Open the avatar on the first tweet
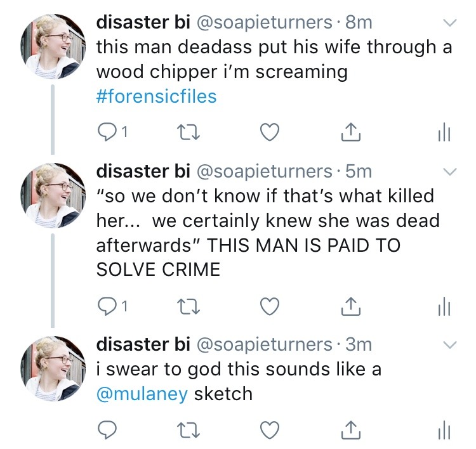The height and width of the screenshot is (449, 476). pyautogui.click(x=51, y=48)
